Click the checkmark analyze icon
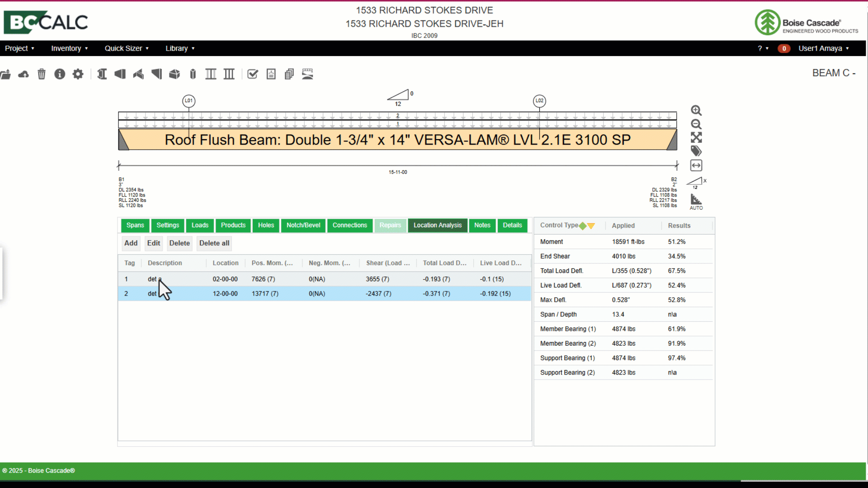The height and width of the screenshot is (488, 868). tap(253, 74)
